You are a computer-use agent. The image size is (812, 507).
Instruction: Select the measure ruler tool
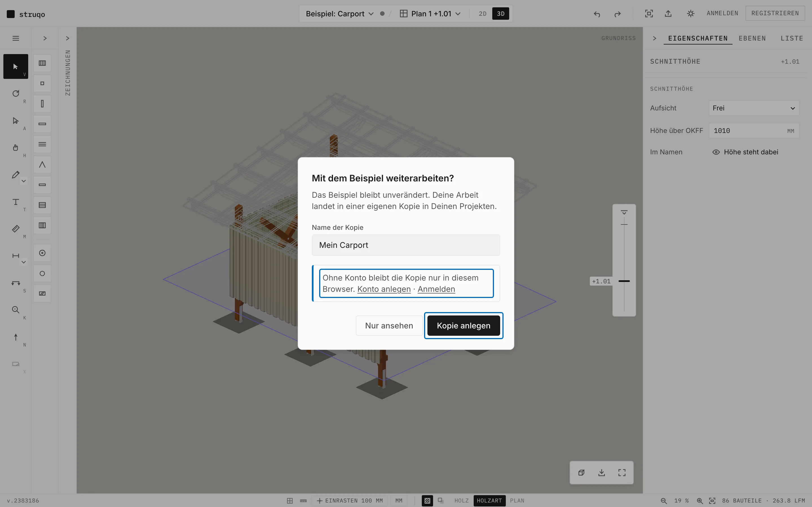coord(16,229)
